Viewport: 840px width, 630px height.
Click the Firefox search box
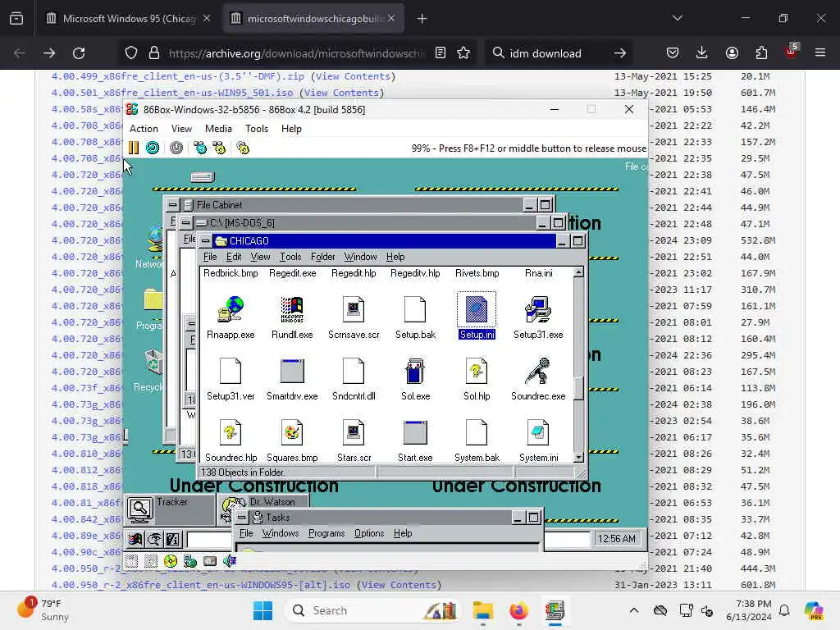click(x=557, y=53)
